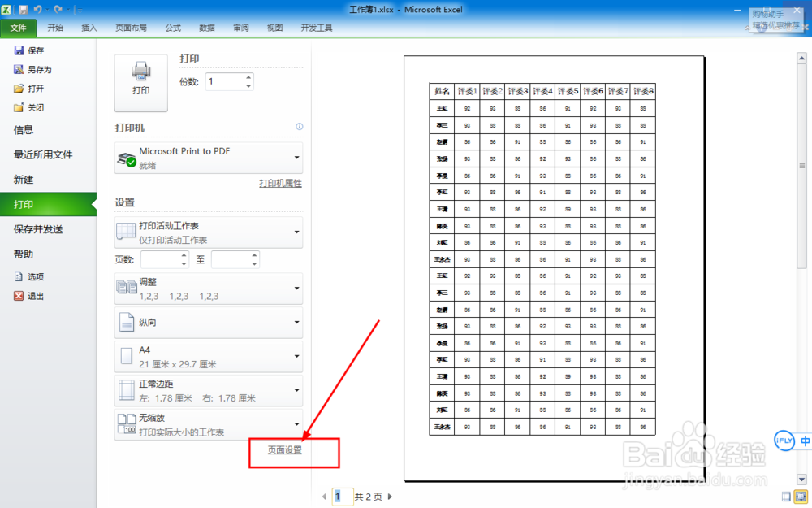The height and width of the screenshot is (508, 812).
Task: Close the workbook via 关闭 in sidebar
Action: [x=29, y=108]
